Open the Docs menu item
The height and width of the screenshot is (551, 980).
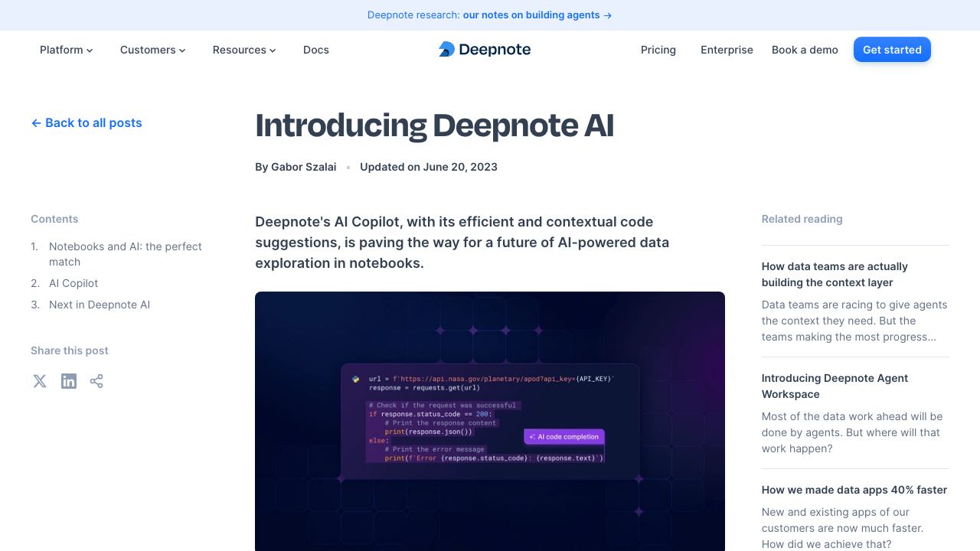click(x=316, y=50)
